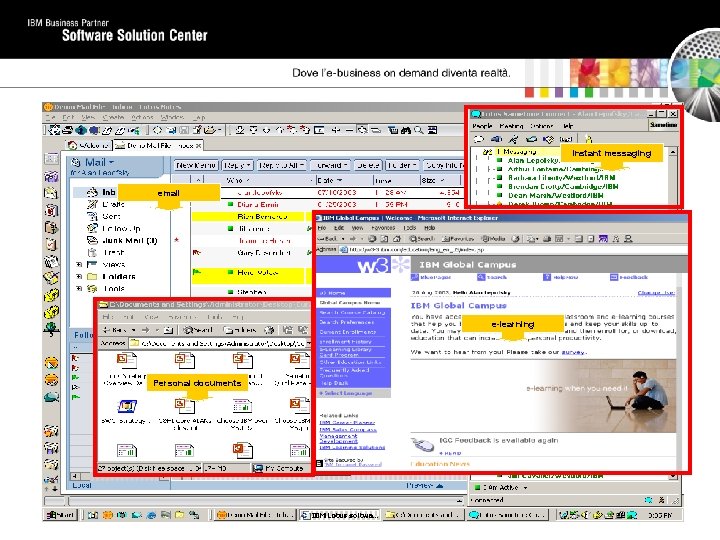Click the print icon in Notes toolbar
Screen dimensions: 720x540
click(x=68, y=130)
